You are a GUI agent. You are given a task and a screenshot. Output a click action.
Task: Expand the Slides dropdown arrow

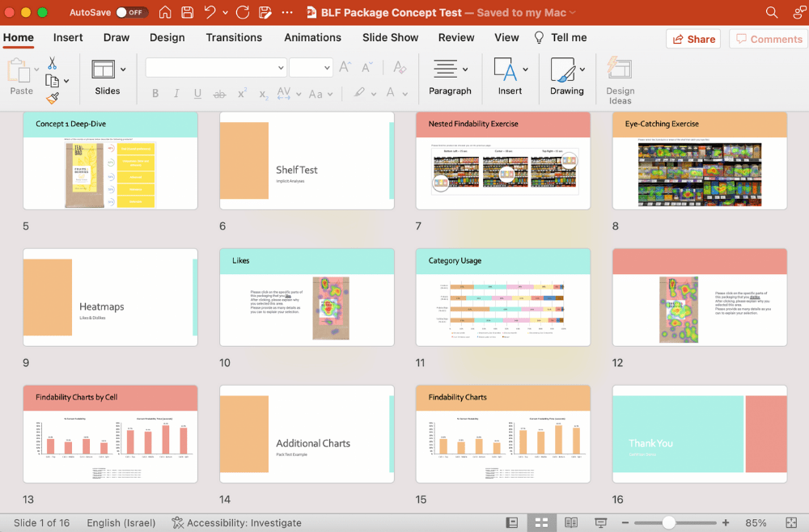tap(123, 69)
